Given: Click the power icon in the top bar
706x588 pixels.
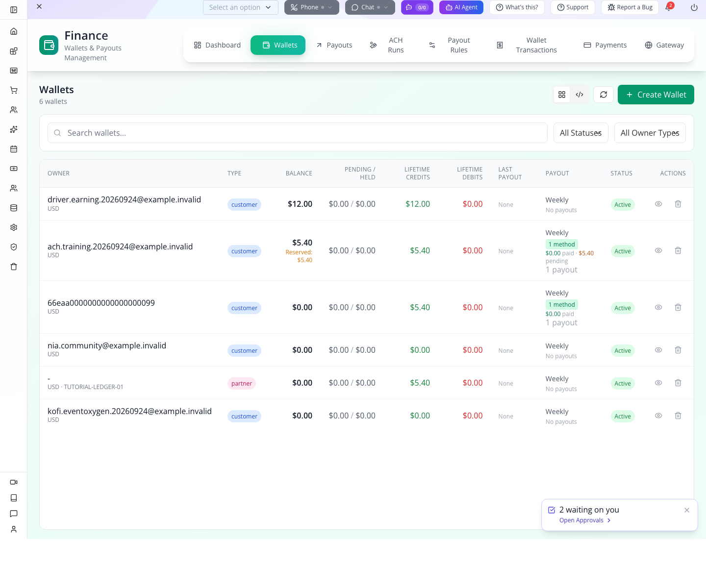Looking at the screenshot, I should point(694,7).
